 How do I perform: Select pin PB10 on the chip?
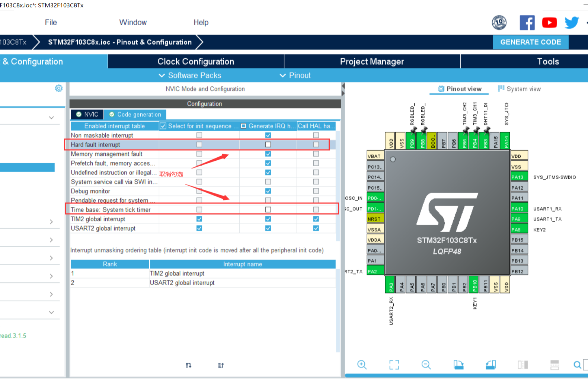point(474,285)
